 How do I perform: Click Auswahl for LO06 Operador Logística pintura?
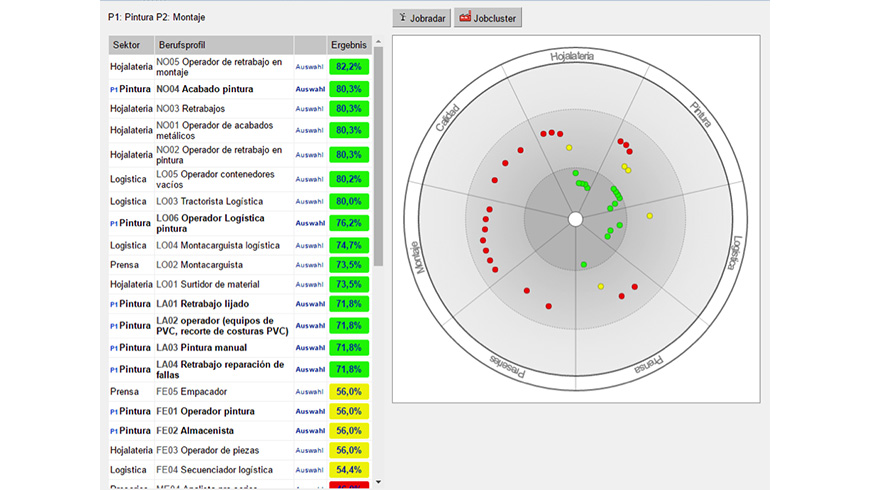click(310, 223)
